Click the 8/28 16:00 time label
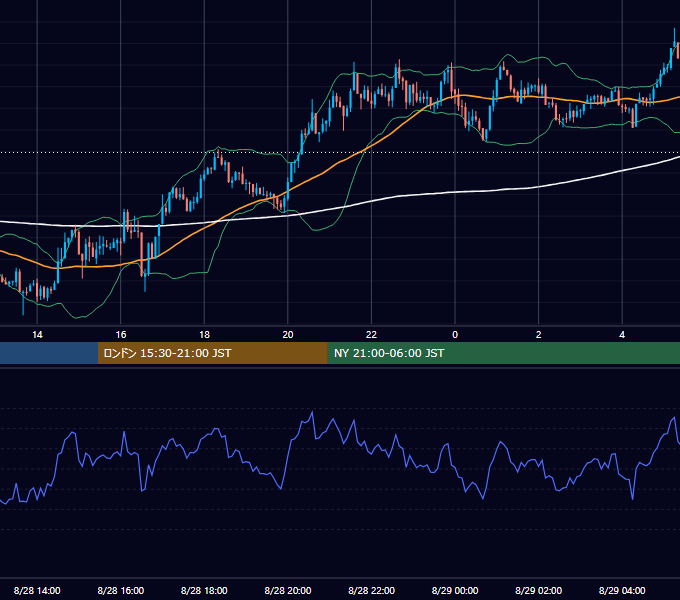The image size is (680, 600). [121, 590]
